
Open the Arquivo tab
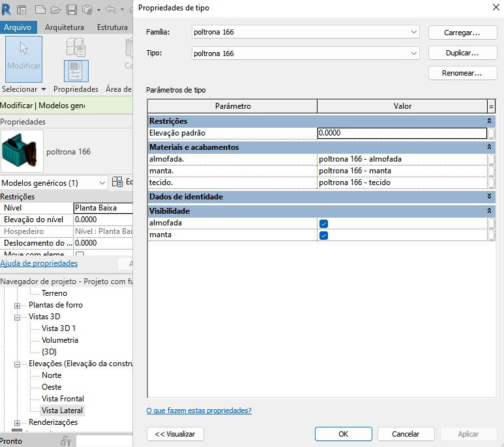point(18,27)
